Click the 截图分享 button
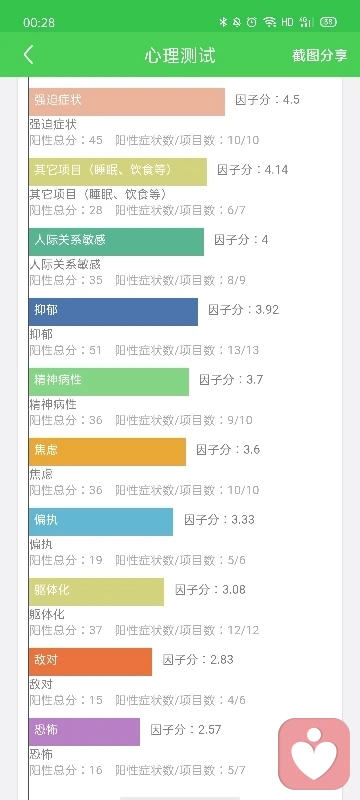 coord(319,55)
